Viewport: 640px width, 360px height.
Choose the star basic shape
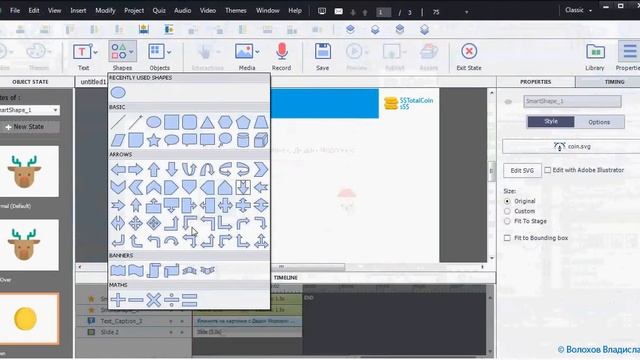pyautogui.click(x=153, y=140)
